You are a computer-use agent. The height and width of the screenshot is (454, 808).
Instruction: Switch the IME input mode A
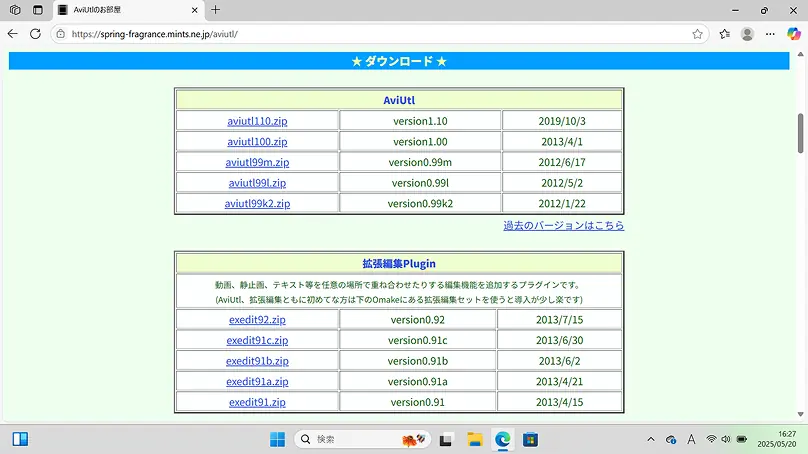click(x=691, y=440)
